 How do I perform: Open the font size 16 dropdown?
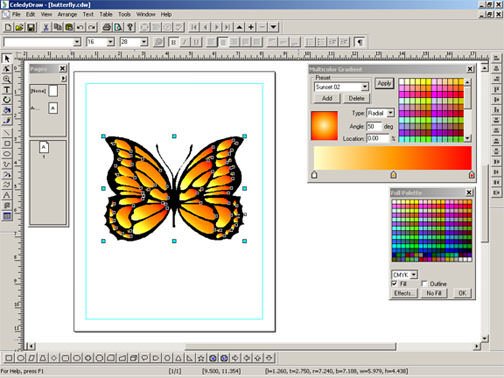pyautogui.click(x=110, y=42)
